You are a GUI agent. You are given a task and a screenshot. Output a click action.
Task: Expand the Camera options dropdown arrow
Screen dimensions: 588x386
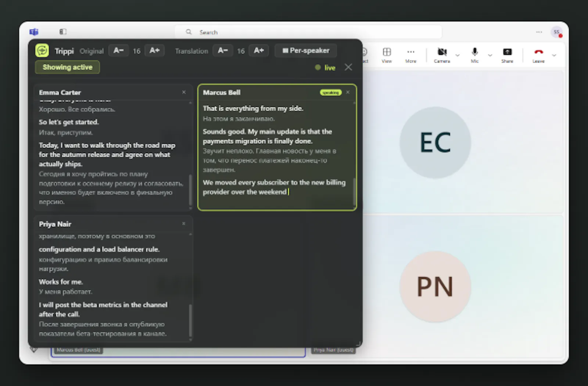[458, 55]
